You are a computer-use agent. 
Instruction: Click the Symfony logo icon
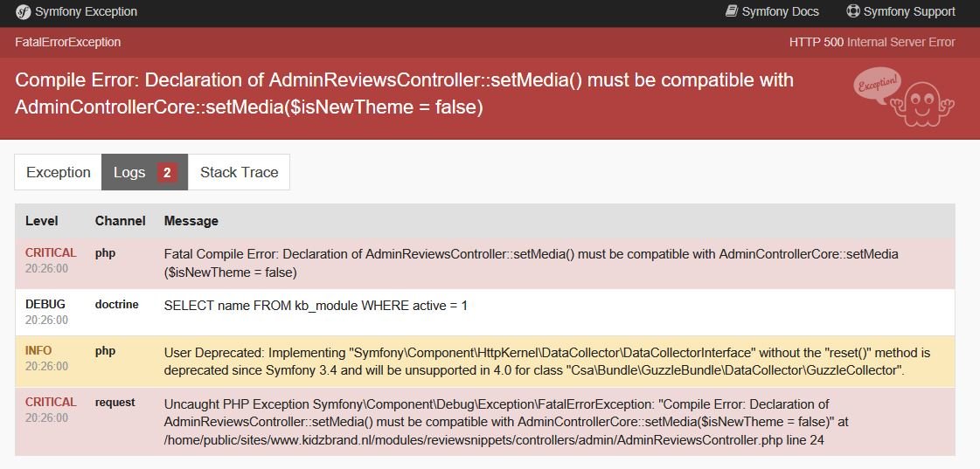click(23, 12)
